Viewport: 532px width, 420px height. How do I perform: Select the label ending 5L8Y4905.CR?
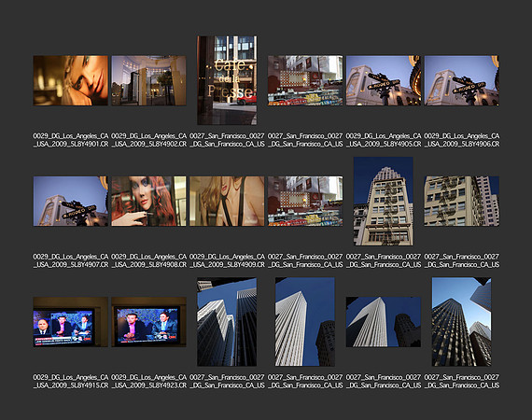[x=384, y=140]
